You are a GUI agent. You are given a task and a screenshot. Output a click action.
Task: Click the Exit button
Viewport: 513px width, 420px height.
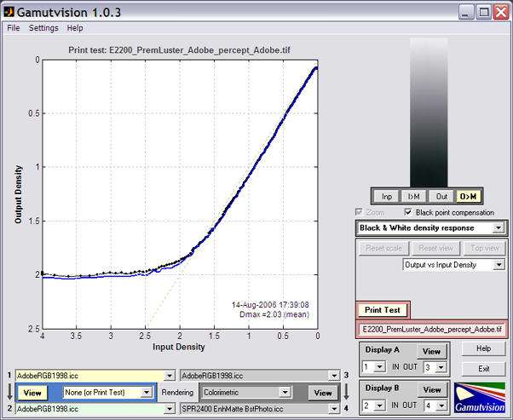click(483, 369)
